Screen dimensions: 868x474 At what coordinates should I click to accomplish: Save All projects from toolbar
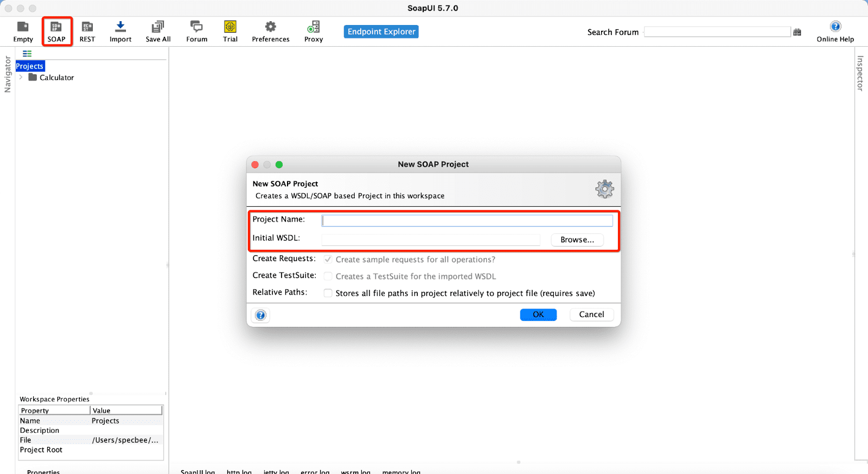(x=158, y=31)
